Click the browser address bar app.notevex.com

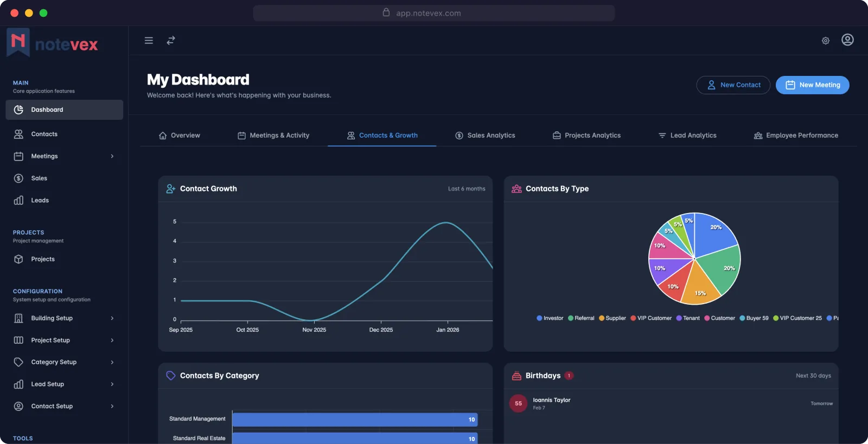(x=433, y=13)
